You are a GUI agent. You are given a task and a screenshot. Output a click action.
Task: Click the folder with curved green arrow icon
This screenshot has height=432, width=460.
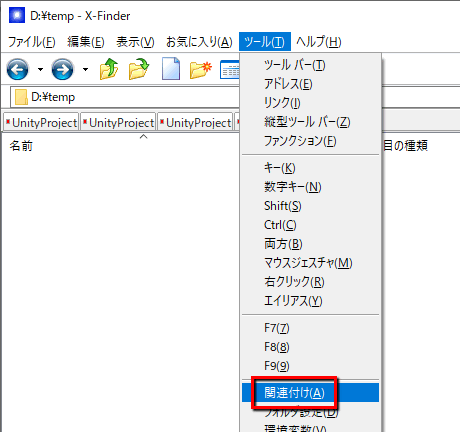(x=139, y=69)
